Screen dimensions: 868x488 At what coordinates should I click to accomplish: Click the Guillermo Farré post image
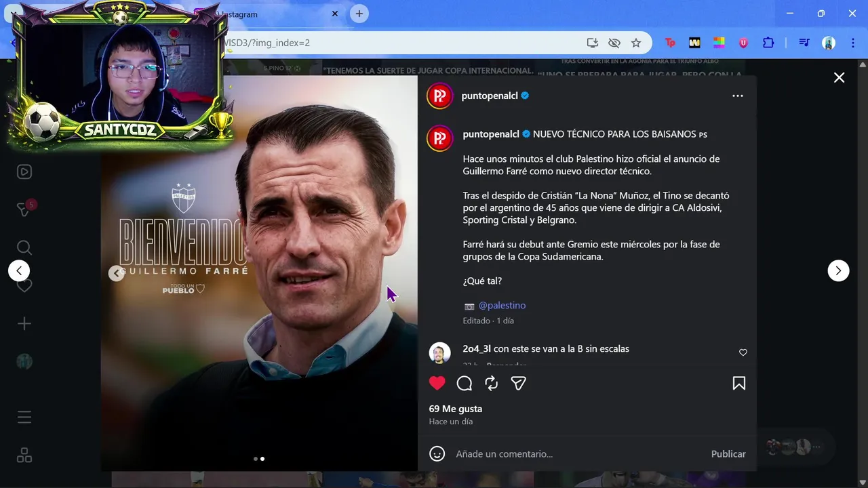click(259, 273)
